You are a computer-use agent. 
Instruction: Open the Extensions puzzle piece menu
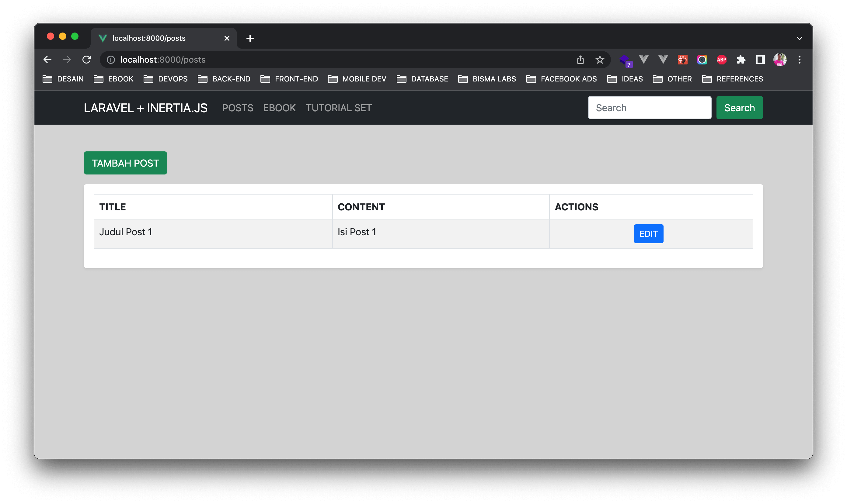pyautogui.click(x=741, y=60)
